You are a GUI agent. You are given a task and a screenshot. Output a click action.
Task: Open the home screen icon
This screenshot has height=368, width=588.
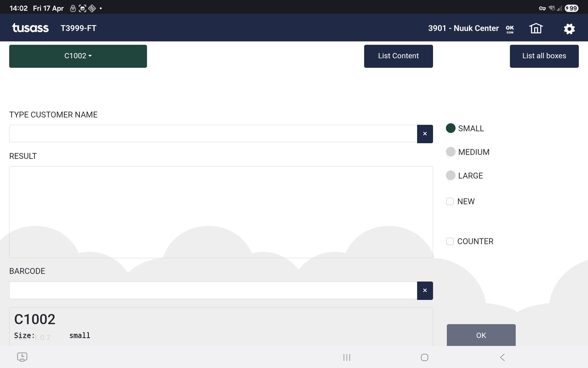(536, 28)
